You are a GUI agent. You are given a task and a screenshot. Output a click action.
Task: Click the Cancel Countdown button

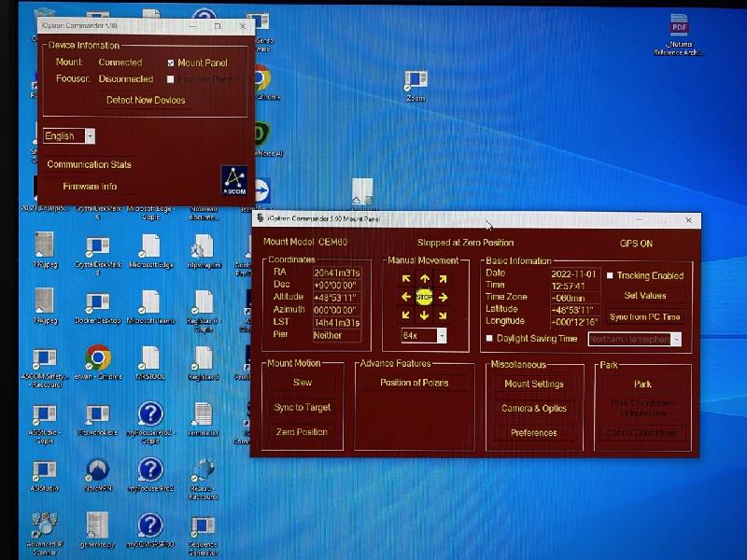642,433
